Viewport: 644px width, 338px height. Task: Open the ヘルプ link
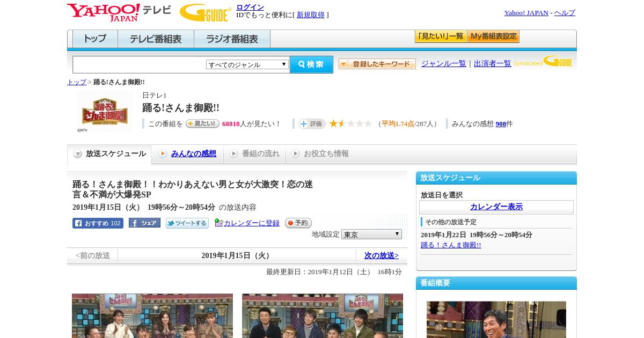(x=565, y=13)
